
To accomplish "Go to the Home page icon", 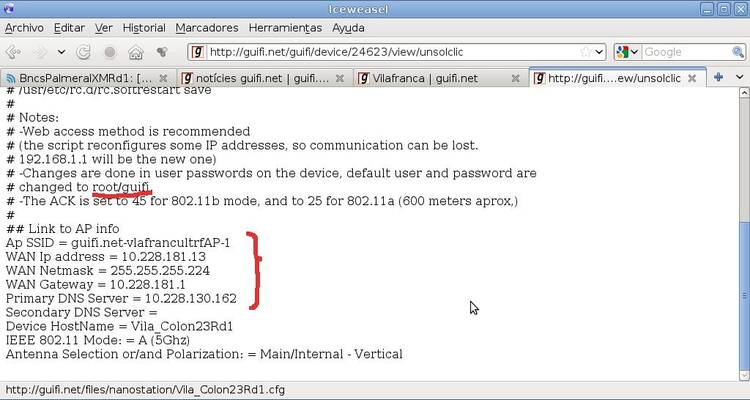I will pyautogui.click(x=136, y=52).
